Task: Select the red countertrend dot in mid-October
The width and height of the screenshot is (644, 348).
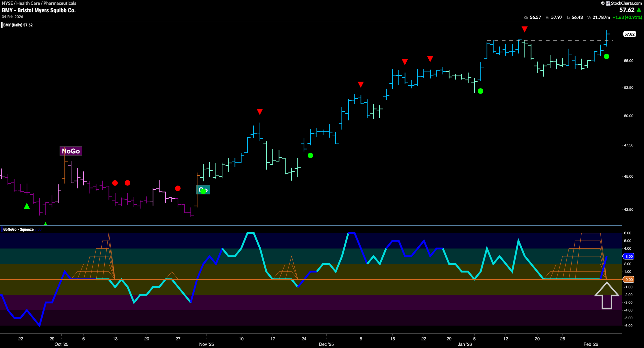Action: [x=115, y=183]
